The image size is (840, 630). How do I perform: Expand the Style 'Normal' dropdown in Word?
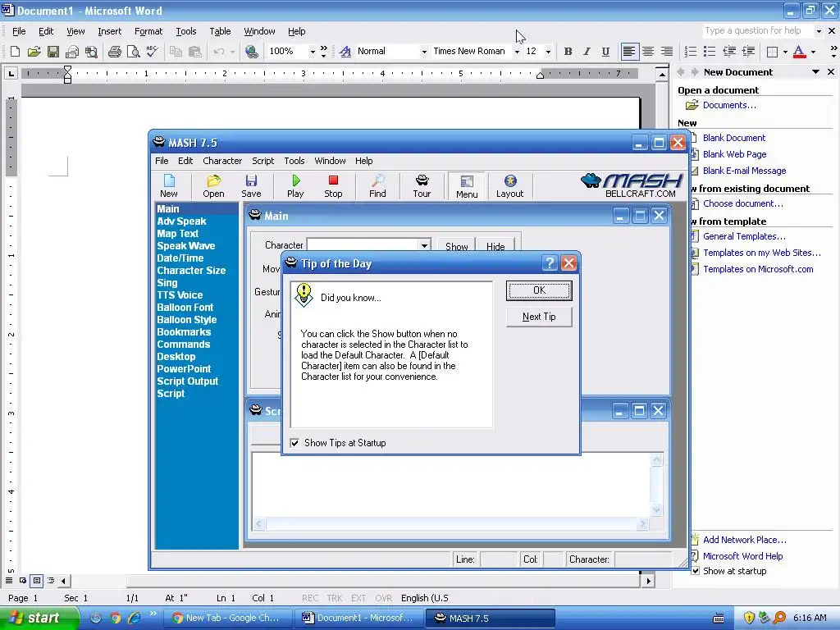point(424,52)
